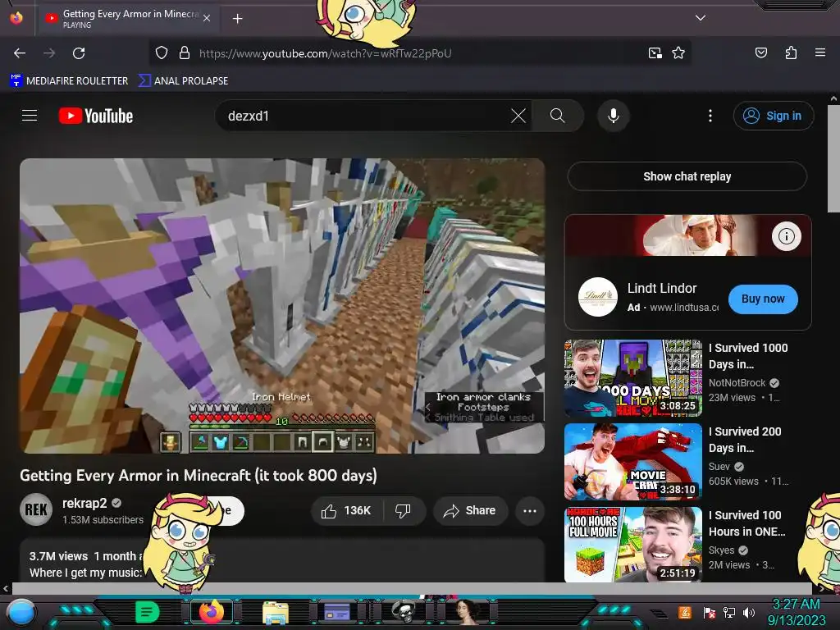This screenshot has width=840, height=630.
Task: Open the Start orb button
Action: tap(21, 612)
